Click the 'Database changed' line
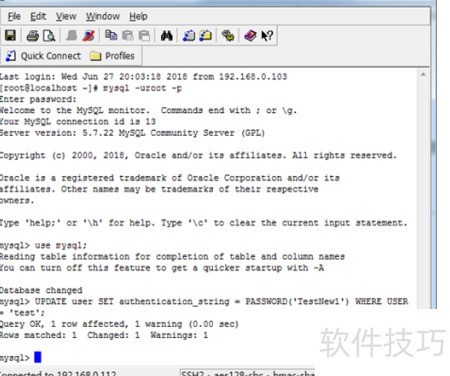This screenshot has width=450, height=376. coord(41,290)
